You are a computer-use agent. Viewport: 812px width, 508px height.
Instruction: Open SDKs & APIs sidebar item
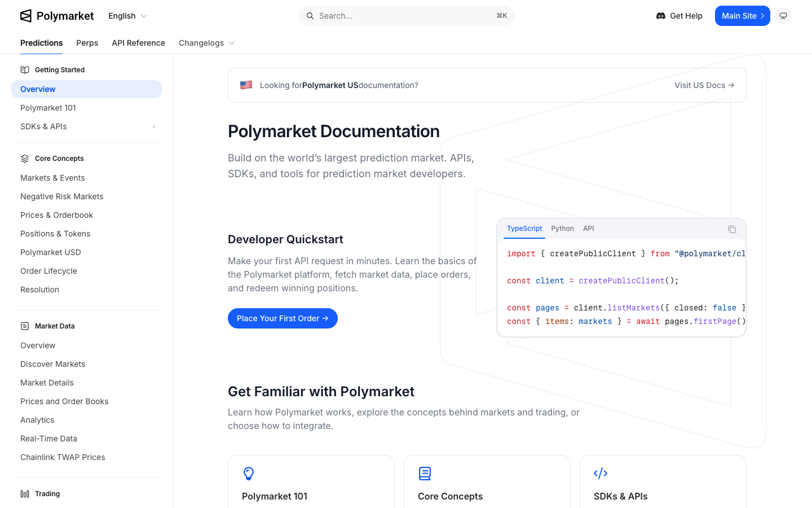86,126
